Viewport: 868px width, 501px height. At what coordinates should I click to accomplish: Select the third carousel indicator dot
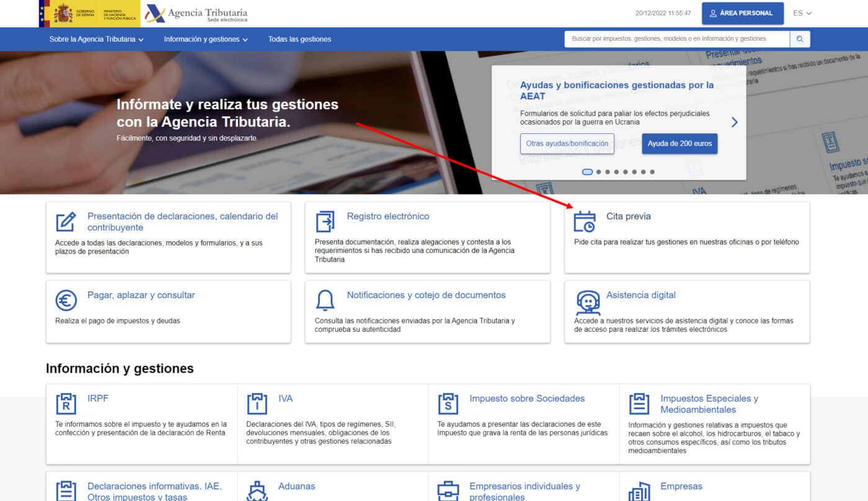[608, 172]
